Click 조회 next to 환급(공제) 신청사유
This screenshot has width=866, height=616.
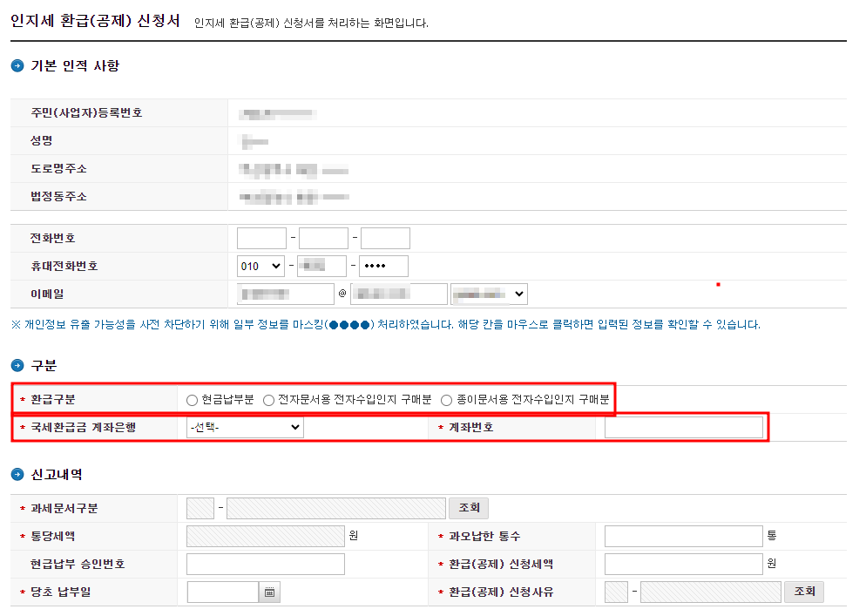[x=804, y=592]
